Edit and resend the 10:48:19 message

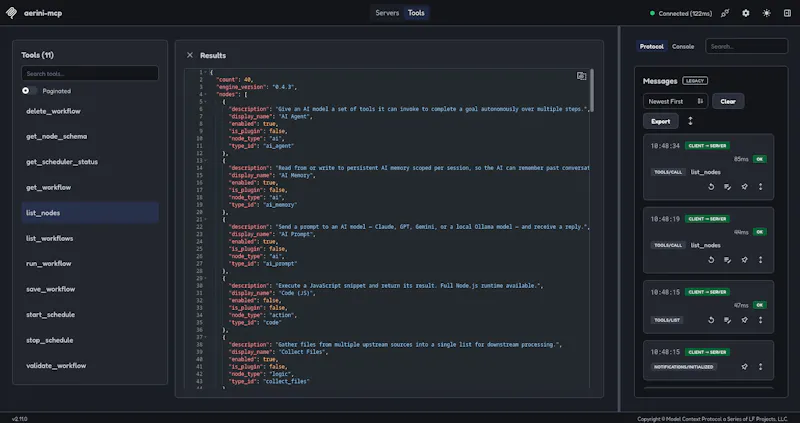pos(728,260)
